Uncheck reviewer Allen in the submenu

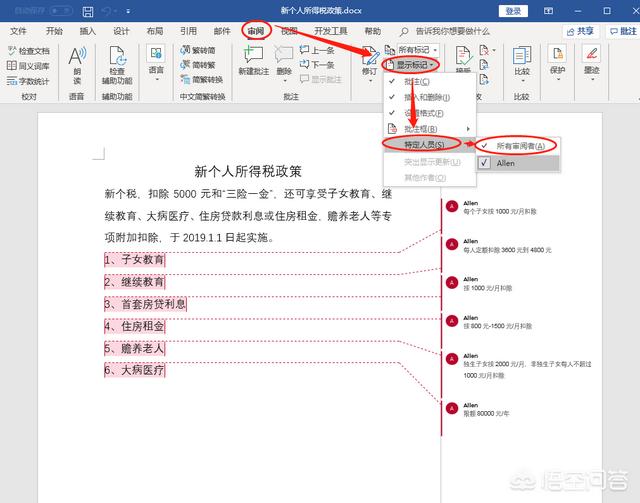tap(505, 162)
